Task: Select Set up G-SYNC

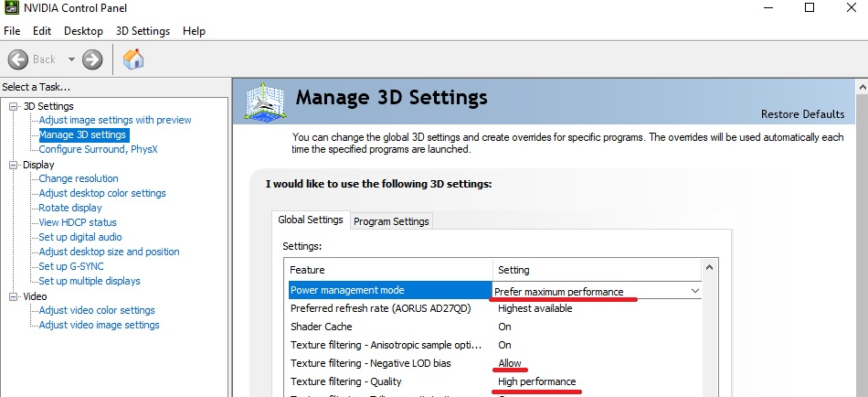Action: pyautogui.click(x=72, y=266)
